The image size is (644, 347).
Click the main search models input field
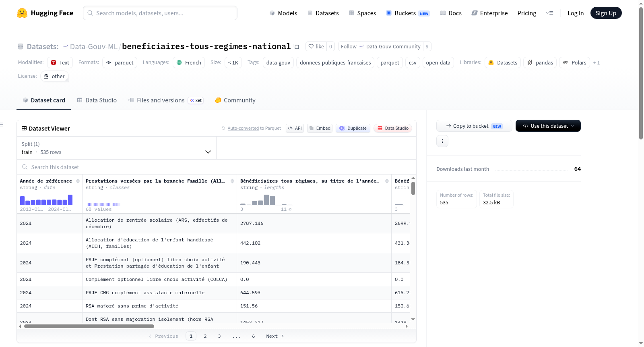click(x=160, y=13)
